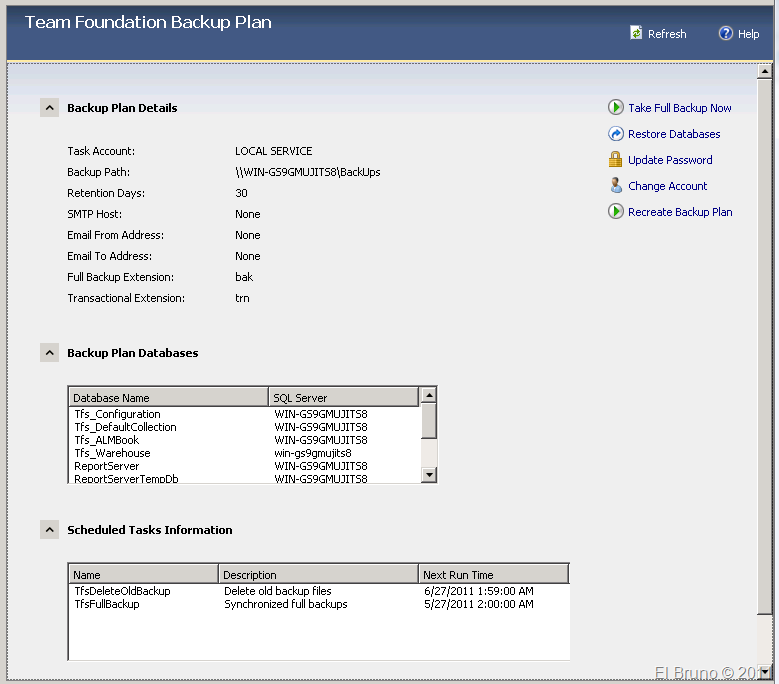This screenshot has height=684, width=779.
Task: Open the Change Account link
Action: (x=667, y=186)
